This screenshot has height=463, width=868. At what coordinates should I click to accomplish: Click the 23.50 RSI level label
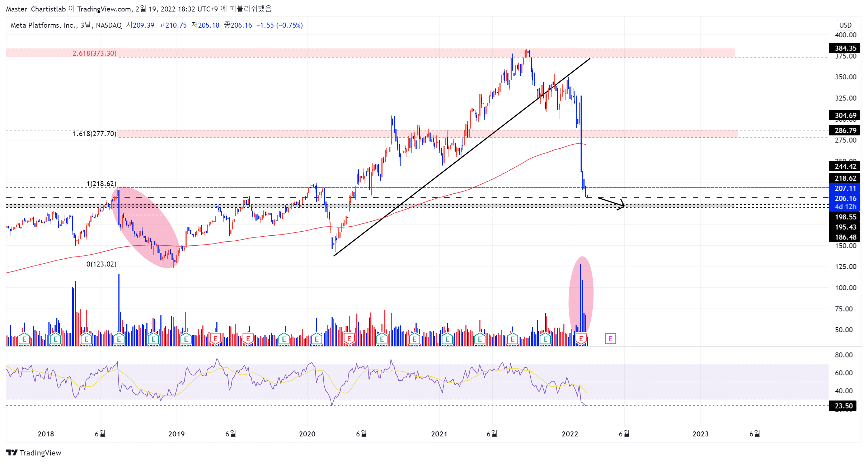pos(843,406)
